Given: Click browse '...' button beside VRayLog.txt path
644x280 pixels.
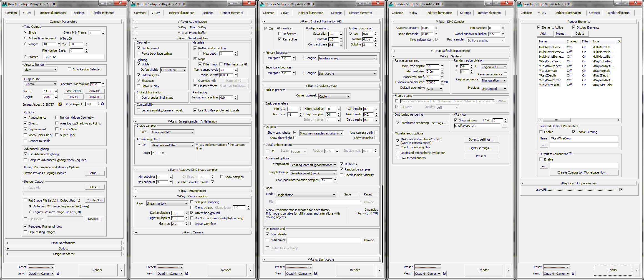Looking at the screenshot, I should (504, 126).
